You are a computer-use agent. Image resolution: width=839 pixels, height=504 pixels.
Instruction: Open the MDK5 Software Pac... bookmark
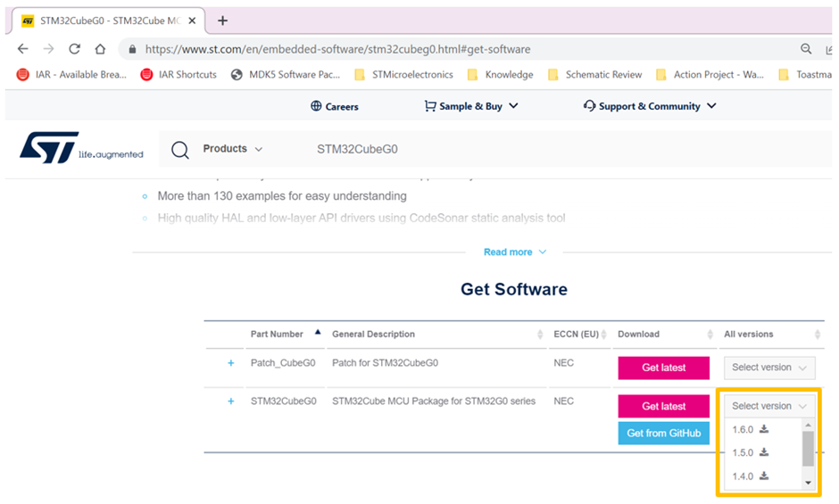click(x=286, y=74)
